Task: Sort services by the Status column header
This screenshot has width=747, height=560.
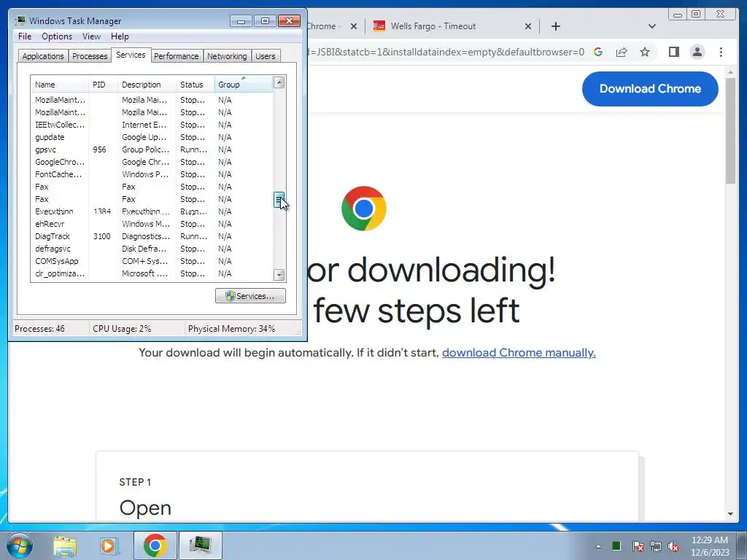Action: [196, 85]
